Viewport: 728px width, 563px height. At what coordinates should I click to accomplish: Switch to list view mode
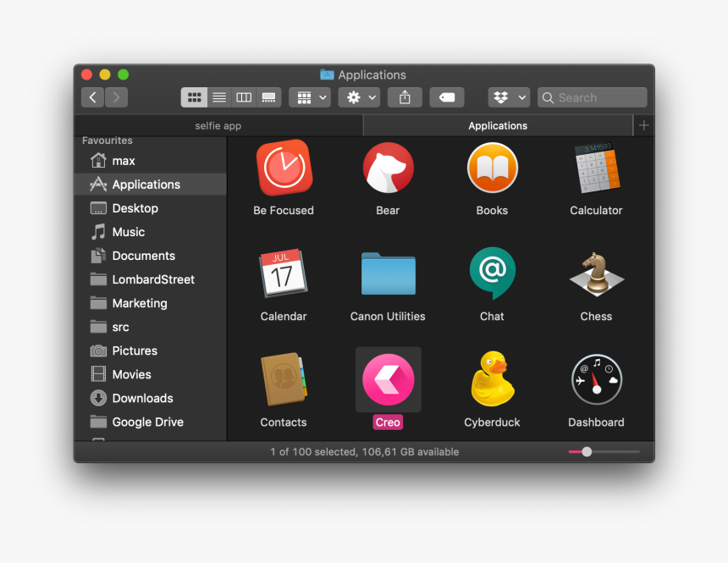click(219, 97)
